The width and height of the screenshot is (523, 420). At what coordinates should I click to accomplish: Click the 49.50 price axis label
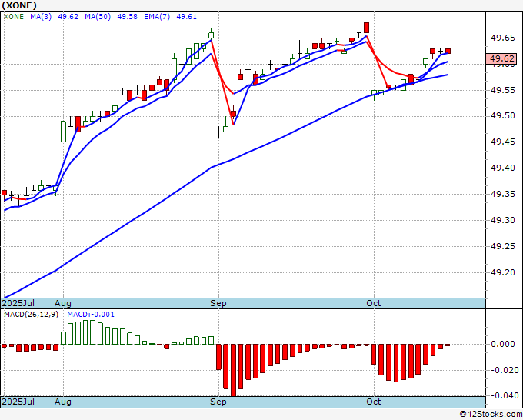[x=503, y=115]
